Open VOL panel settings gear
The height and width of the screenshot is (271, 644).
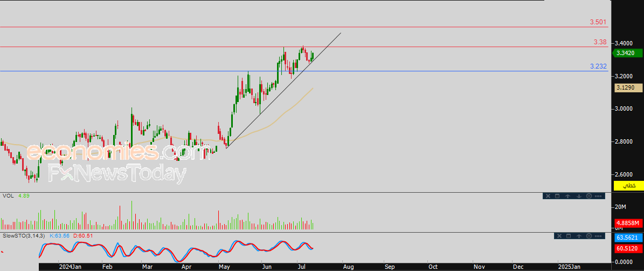(x=589, y=196)
